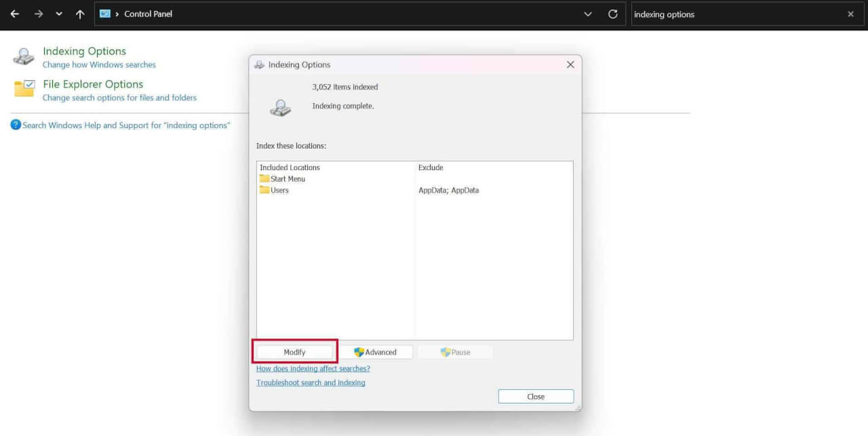Click the forward navigation arrow
This screenshot has width=868, height=436.
tap(37, 14)
